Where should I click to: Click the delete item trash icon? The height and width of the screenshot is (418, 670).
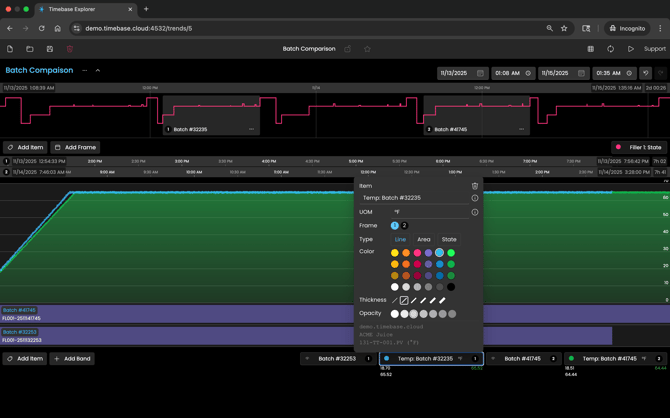coord(475,186)
